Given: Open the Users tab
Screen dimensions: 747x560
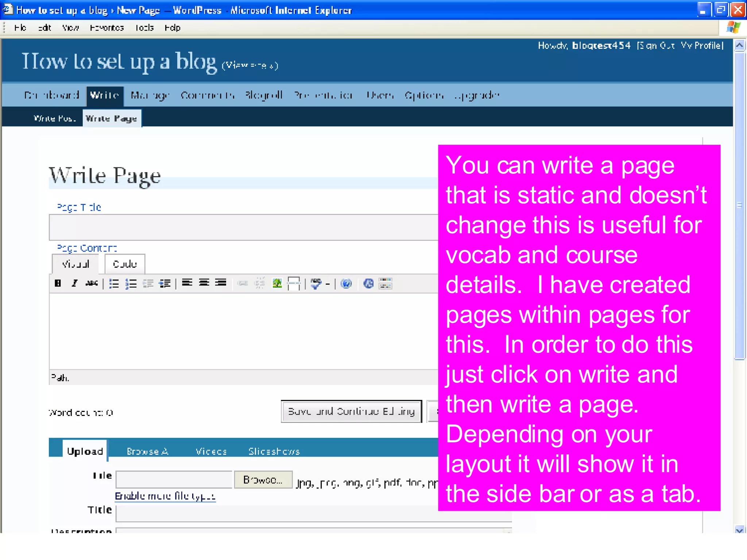Looking at the screenshot, I should (380, 95).
